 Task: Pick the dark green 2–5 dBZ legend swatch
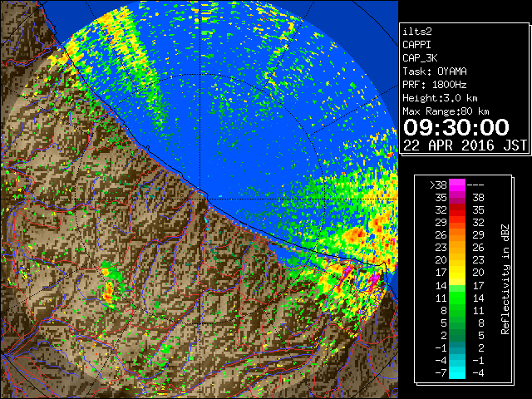click(457, 335)
